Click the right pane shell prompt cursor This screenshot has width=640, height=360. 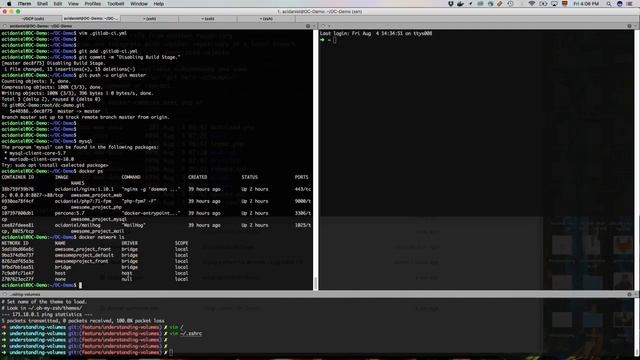coord(335,40)
